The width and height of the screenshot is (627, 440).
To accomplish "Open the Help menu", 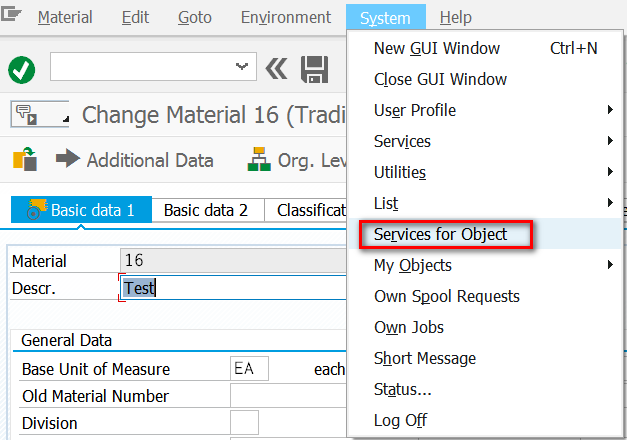I will coord(456,17).
